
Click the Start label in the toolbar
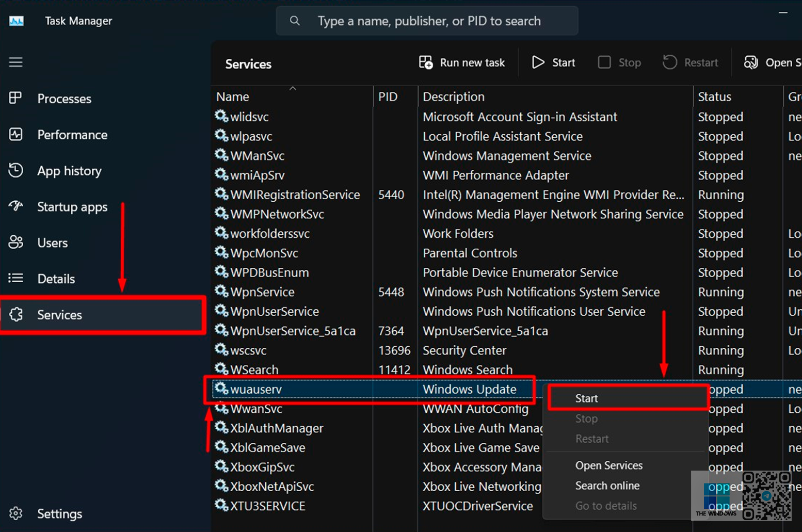tap(564, 62)
